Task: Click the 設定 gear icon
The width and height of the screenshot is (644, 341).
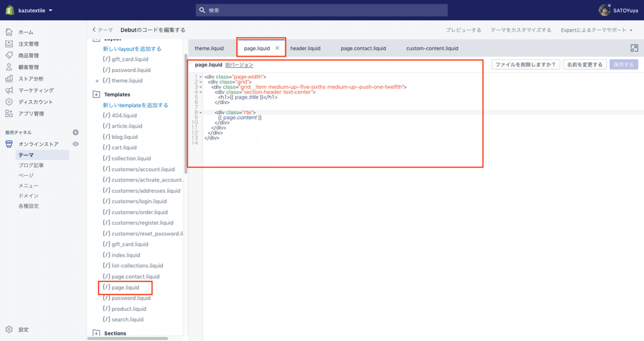Action: [x=9, y=330]
